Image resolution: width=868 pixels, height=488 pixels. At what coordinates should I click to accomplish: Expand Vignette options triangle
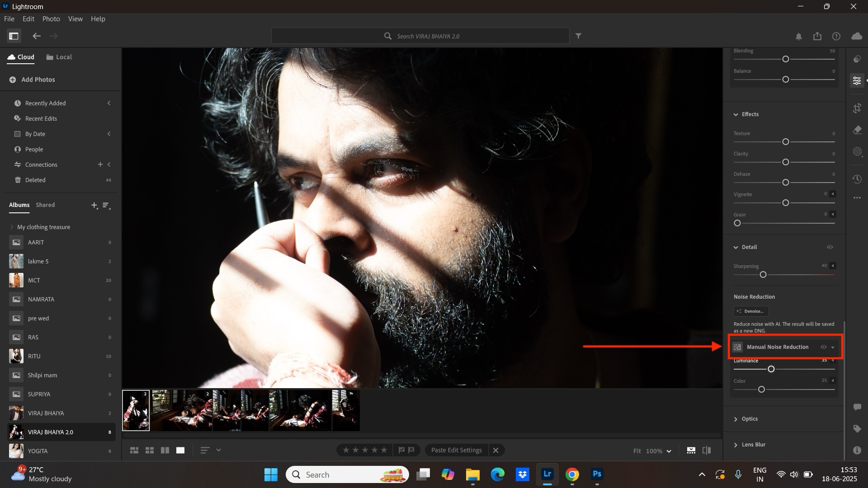tap(833, 194)
